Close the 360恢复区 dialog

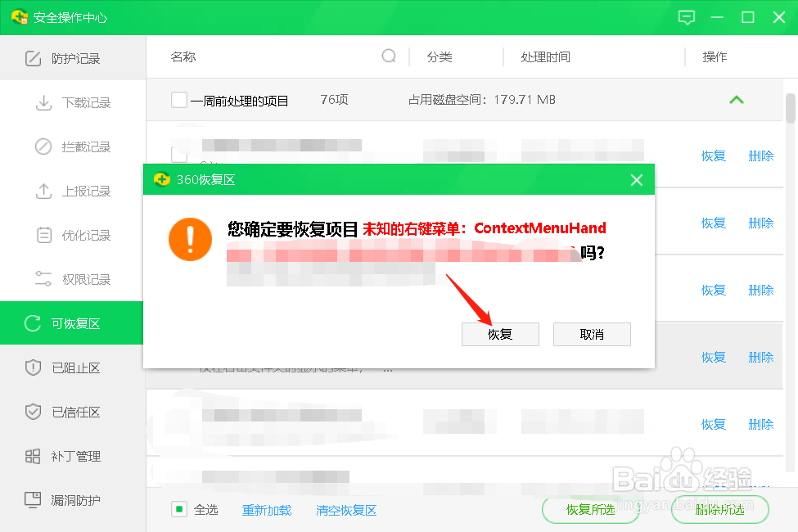point(637,180)
